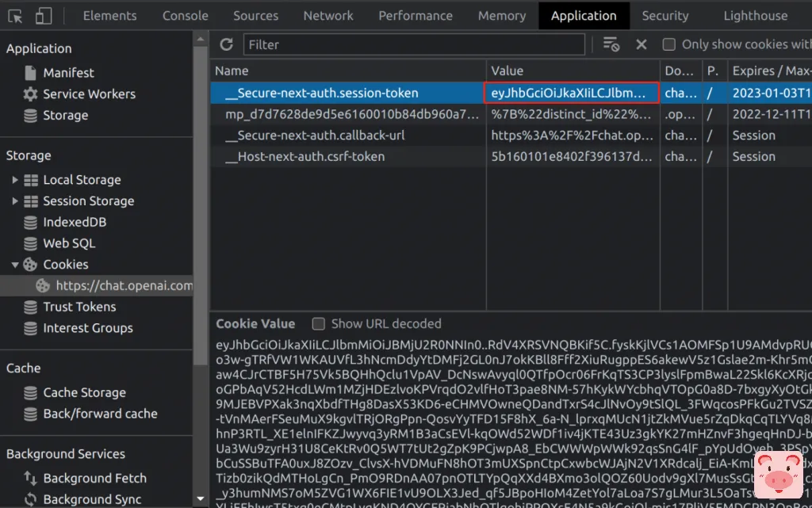Select the Application tab
Image resolution: width=812 pixels, height=508 pixels.
tap(584, 16)
